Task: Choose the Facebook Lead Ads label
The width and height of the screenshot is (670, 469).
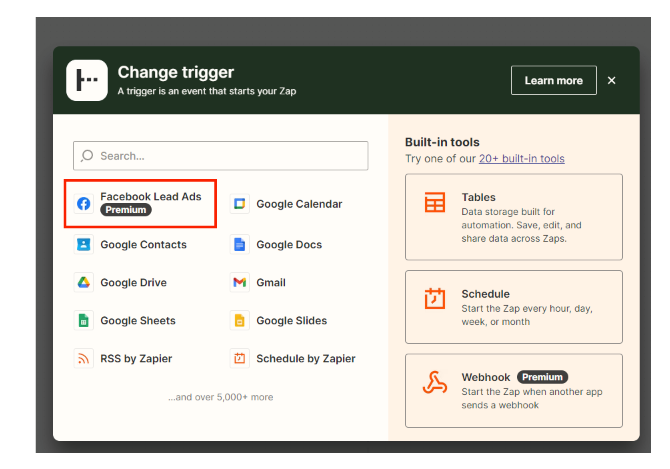Action: [151, 196]
